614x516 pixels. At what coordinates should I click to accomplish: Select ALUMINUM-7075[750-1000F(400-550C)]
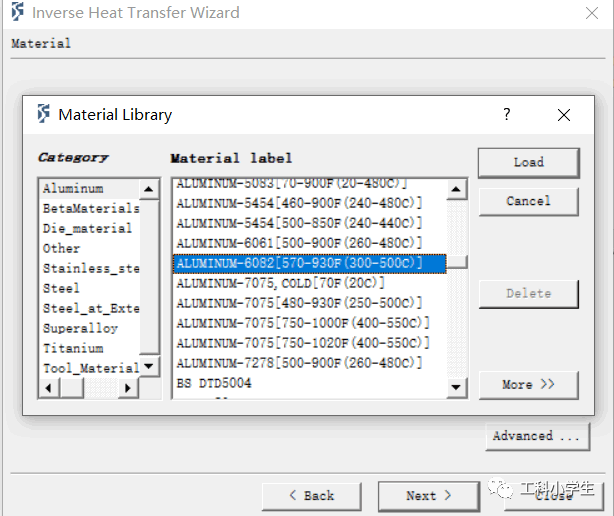[309, 323]
